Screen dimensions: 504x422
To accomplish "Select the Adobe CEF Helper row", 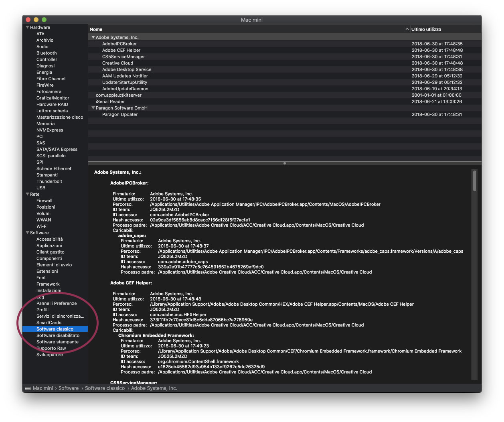I will [x=285, y=50].
